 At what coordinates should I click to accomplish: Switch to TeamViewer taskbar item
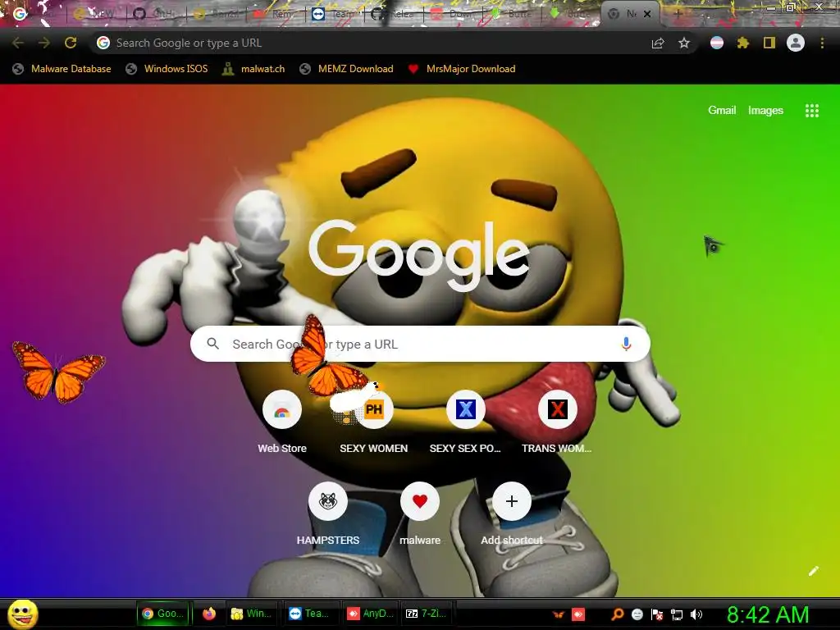pos(309,614)
